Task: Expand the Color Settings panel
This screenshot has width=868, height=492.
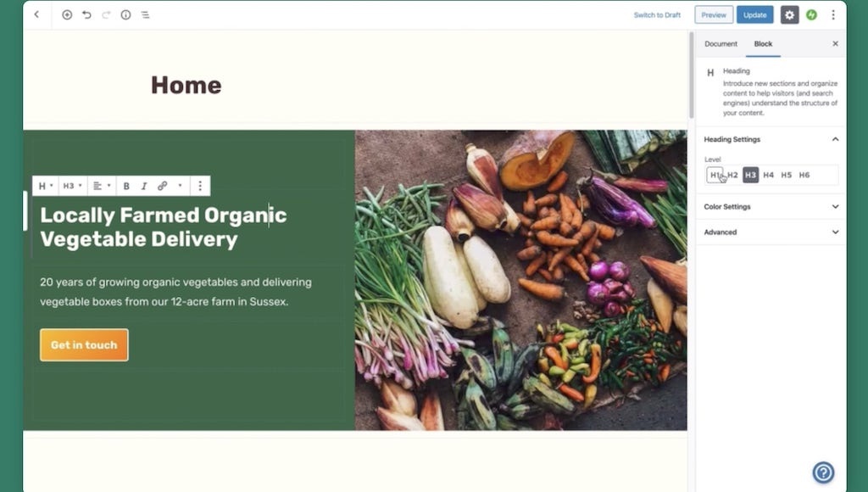Action: coord(771,207)
